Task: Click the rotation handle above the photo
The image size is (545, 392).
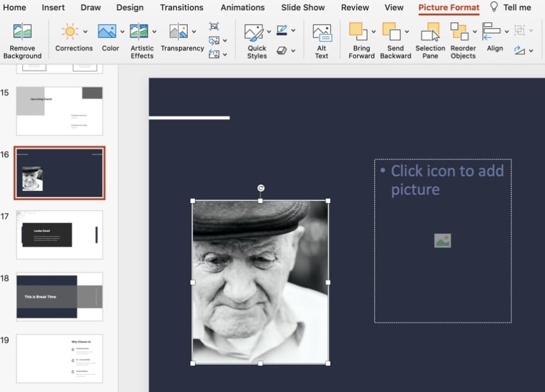Action: click(x=260, y=188)
